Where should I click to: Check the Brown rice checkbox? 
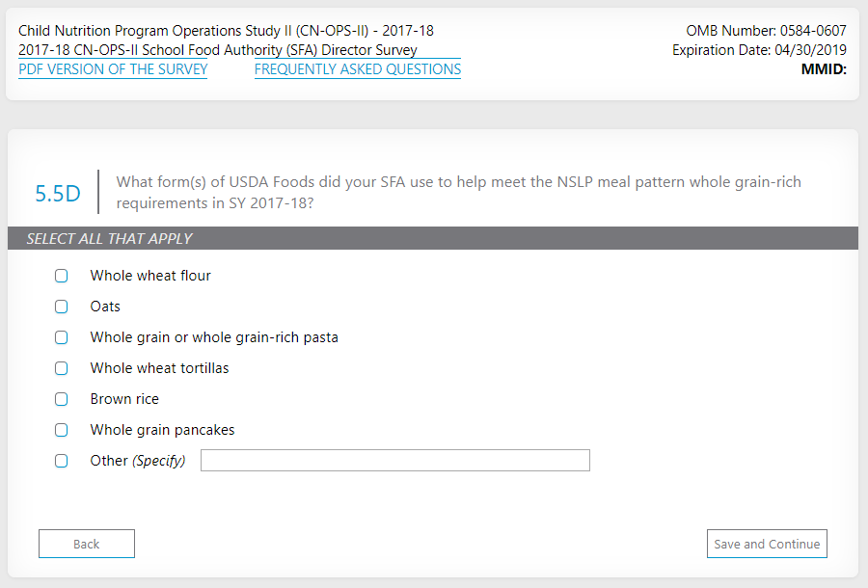(62, 399)
